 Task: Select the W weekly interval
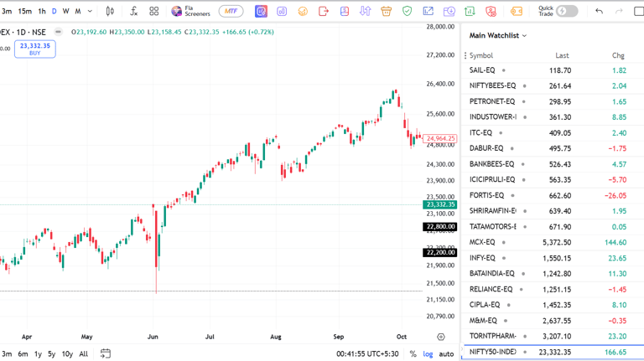click(x=65, y=12)
